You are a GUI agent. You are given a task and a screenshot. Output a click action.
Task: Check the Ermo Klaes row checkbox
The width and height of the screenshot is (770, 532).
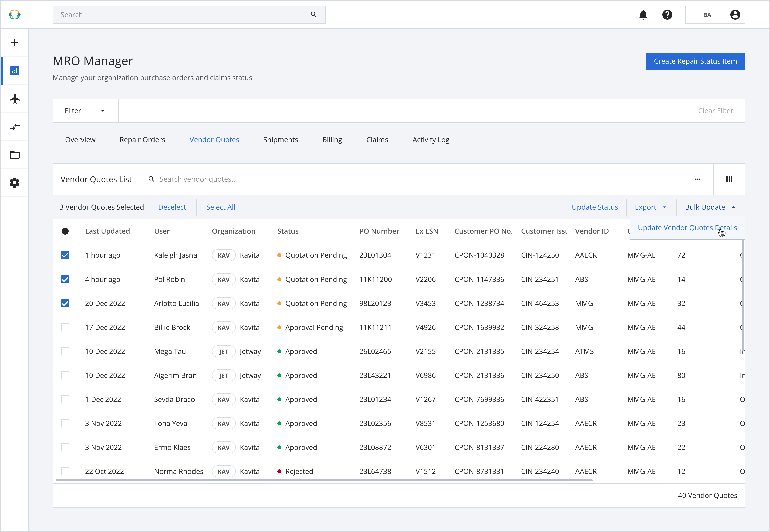pyautogui.click(x=65, y=447)
